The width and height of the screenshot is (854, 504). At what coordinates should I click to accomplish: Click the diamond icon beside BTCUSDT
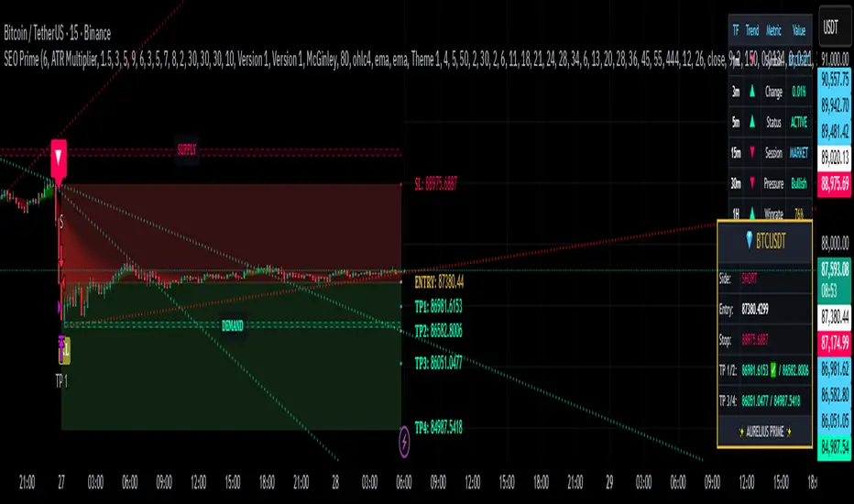[749, 240]
